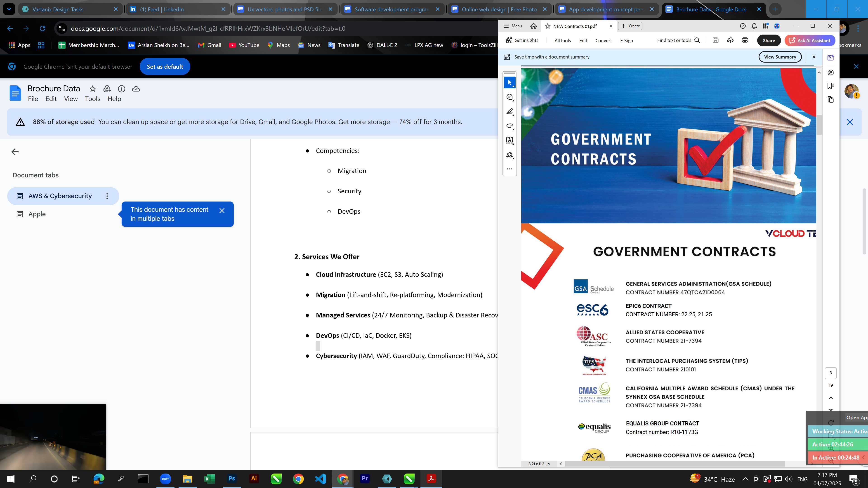Open the Acrobat apps grid icon
The image size is (868, 488).
(x=766, y=26)
